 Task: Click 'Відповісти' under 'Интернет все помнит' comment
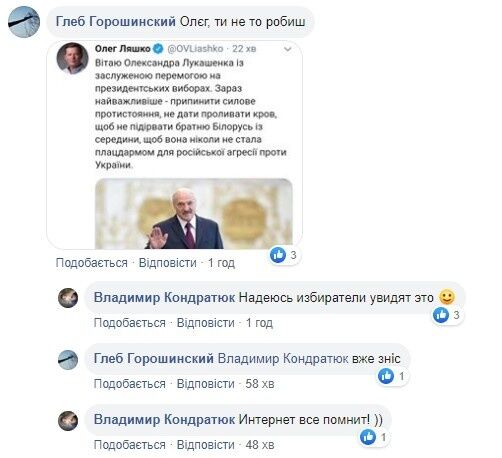(x=206, y=445)
